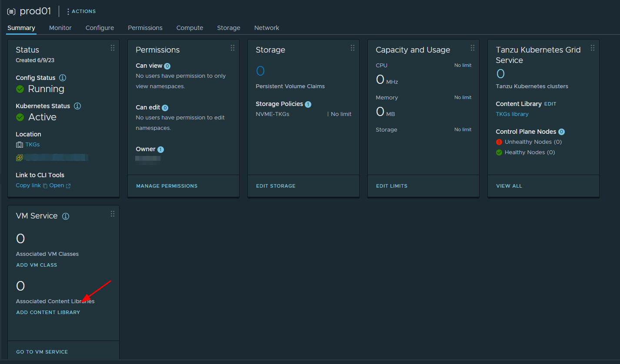Click the prod01 namespace icon in header

pos(11,12)
